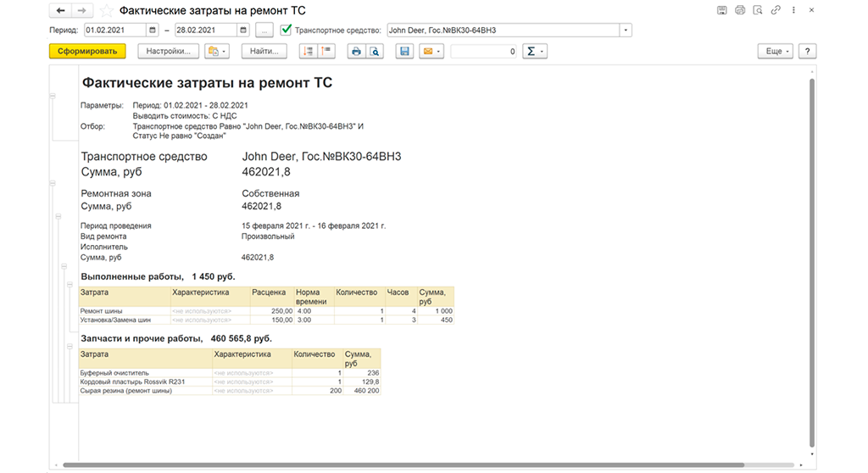
Task: Select the Произвольный repair type cell
Action: [x=268, y=236]
